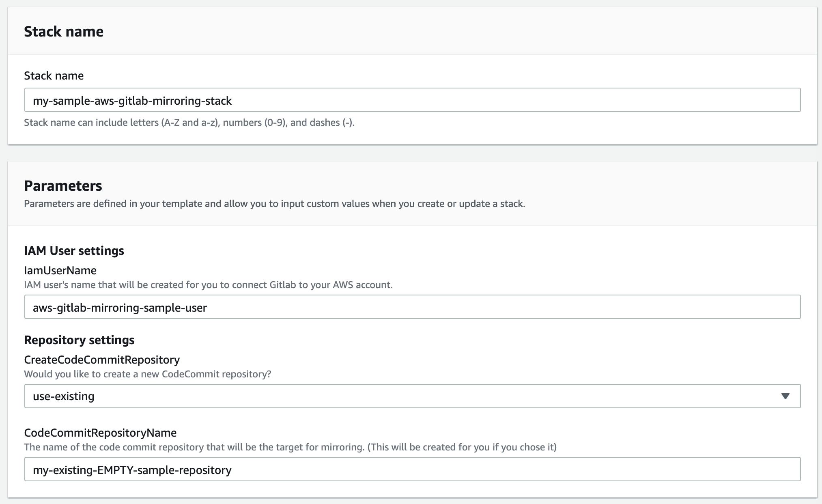
Task: Click the Parameters section heading
Action: pyautogui.click(x=63, y=186)
